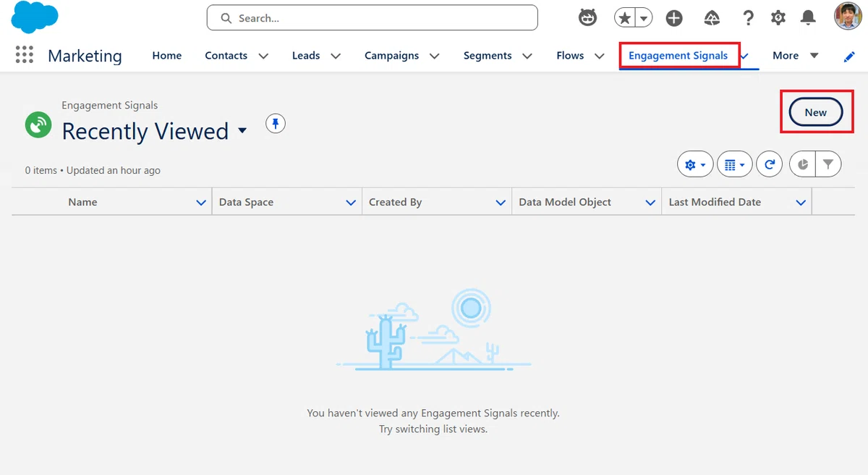868x475 pixels.
Task: Expand the Engagement Signals tab chevron
Action: (745, 56)
